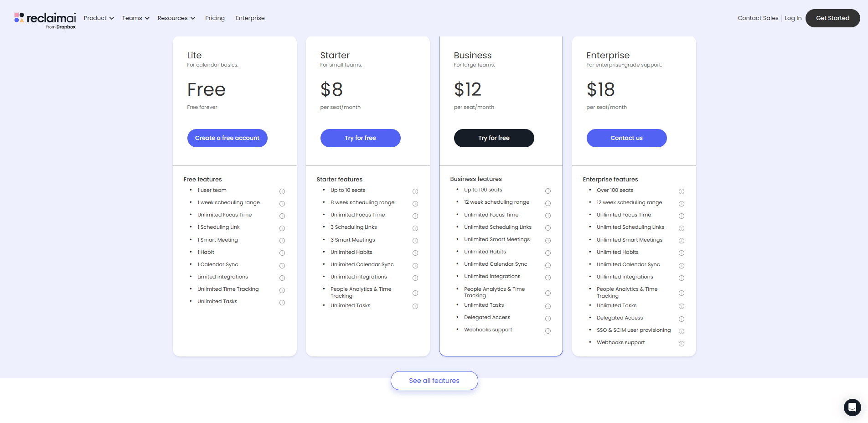Click info icon beside 'Up to 100 seats'
This screenshot has height=423, width=868.
(x=548, y=191)
